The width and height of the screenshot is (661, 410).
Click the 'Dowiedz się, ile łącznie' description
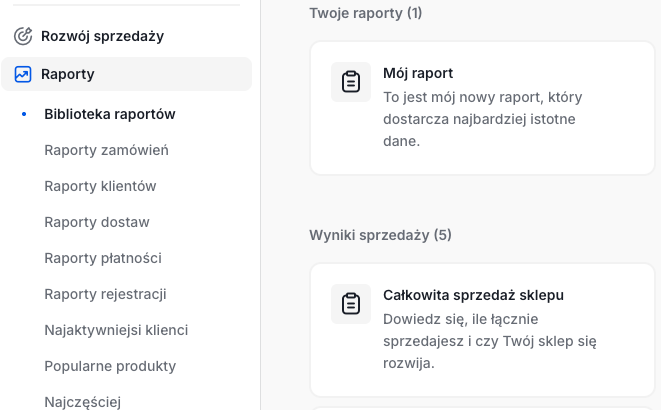(490, 341)
